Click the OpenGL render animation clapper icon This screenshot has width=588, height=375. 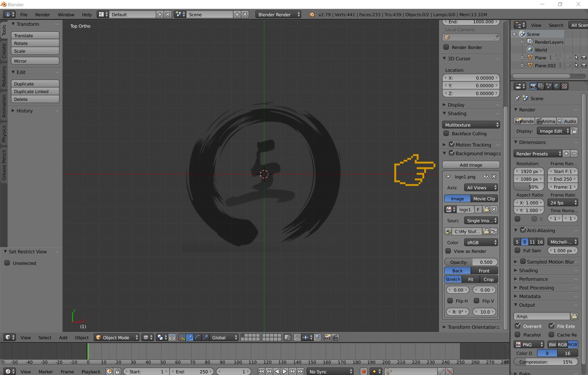pyautogui.click(x=335, y=337)
